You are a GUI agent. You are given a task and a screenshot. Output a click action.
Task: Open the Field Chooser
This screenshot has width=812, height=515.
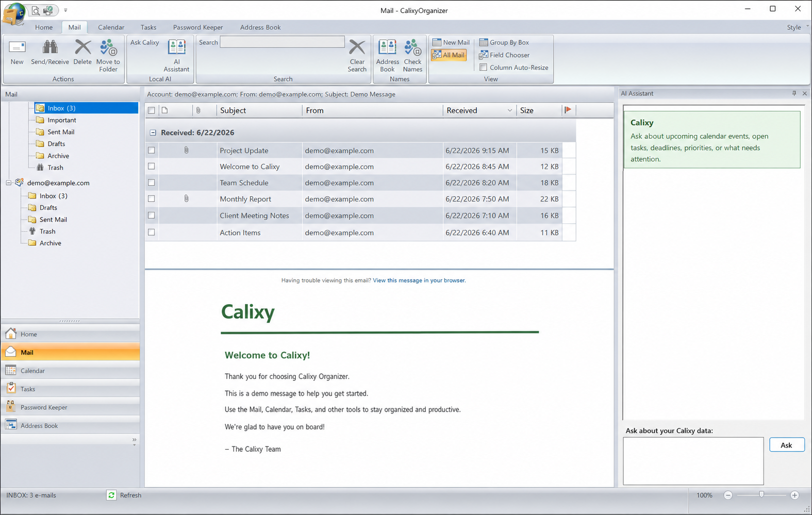pos(504,55)
